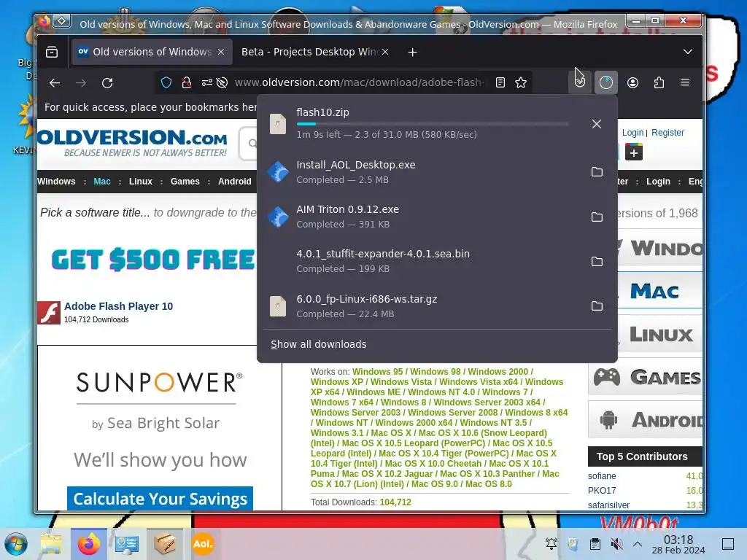Screen dimensions: 747x560
Task: Click the taskbar clock showing 03:18
Action: 678,544
